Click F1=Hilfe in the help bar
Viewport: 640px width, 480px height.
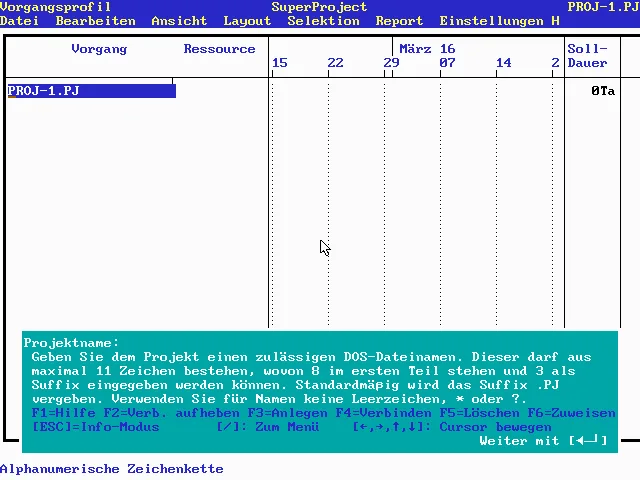click(64, 413)
